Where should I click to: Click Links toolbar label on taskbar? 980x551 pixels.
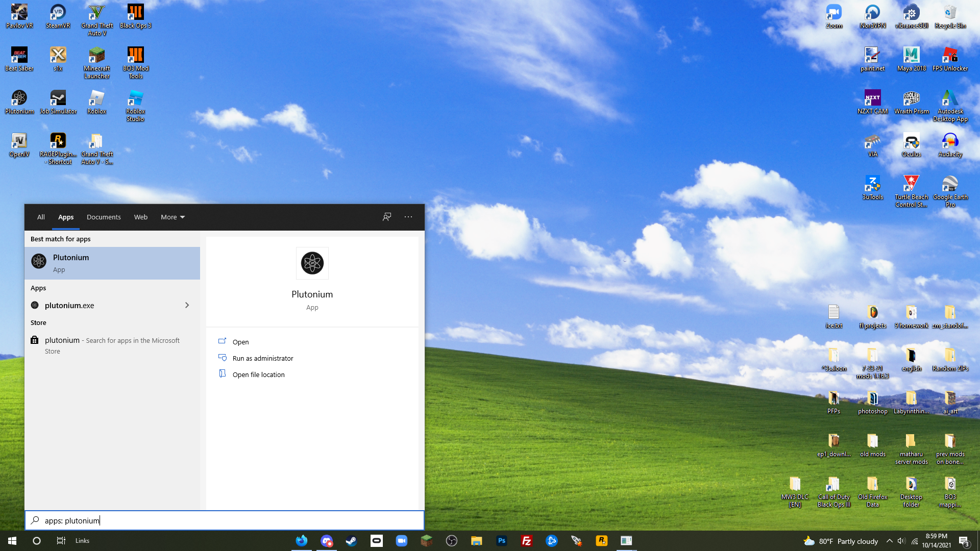82,541
